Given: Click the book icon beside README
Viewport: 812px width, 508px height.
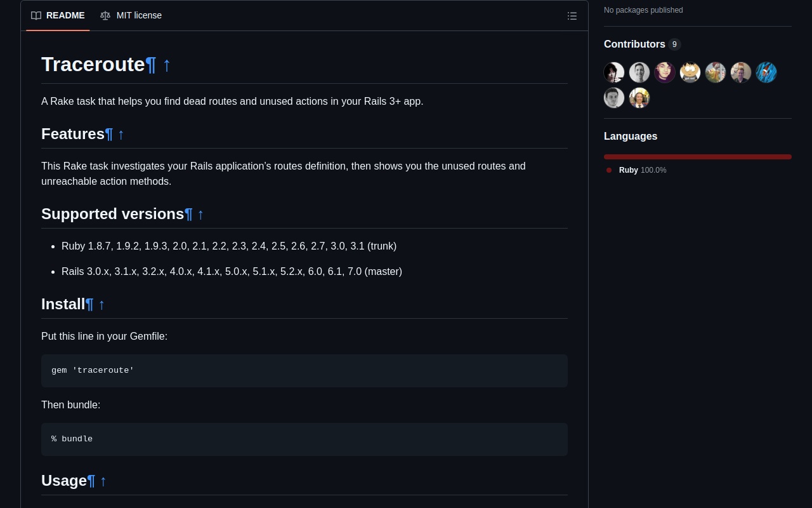Looking at the screenshot, I should (36, 15).
